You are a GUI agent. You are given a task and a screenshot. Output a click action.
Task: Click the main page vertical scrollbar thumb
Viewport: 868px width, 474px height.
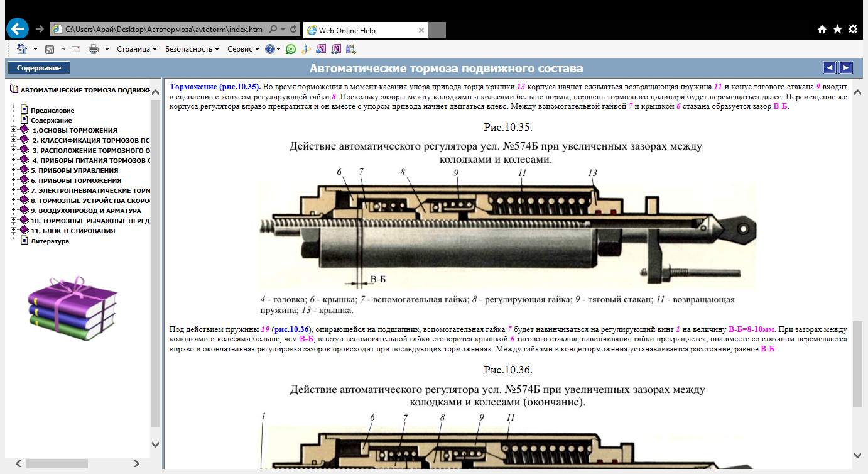point(858,364)
